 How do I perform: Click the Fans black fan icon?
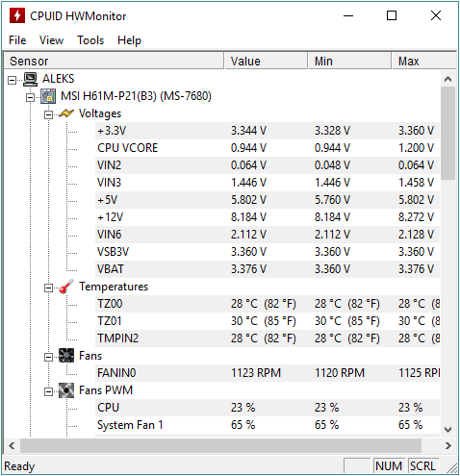[x=66, y=356]
